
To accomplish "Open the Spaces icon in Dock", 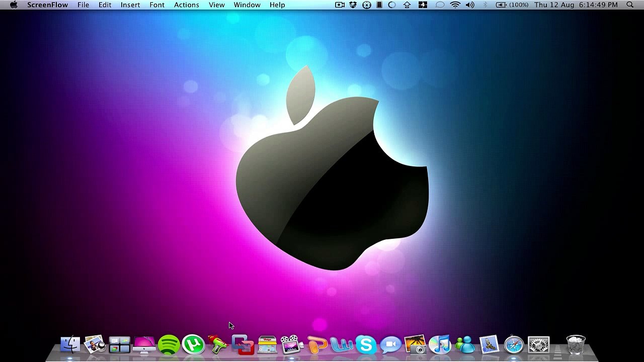I will 120,345.
